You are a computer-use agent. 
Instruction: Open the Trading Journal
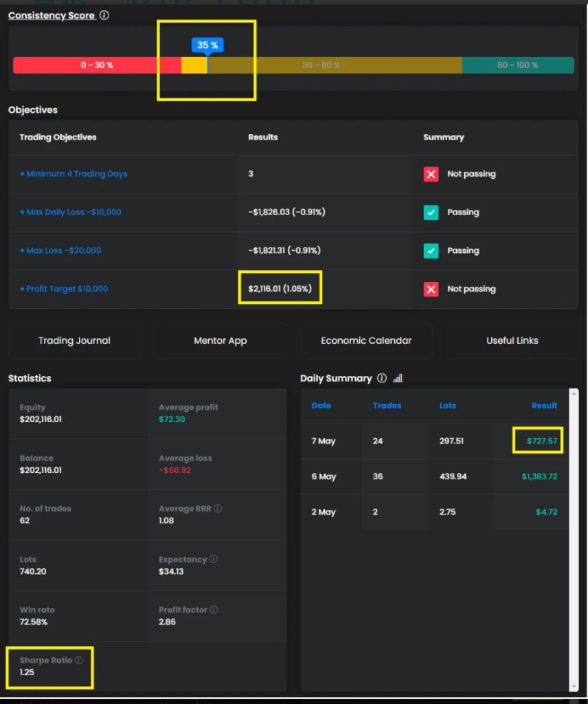tap(74, 341)
